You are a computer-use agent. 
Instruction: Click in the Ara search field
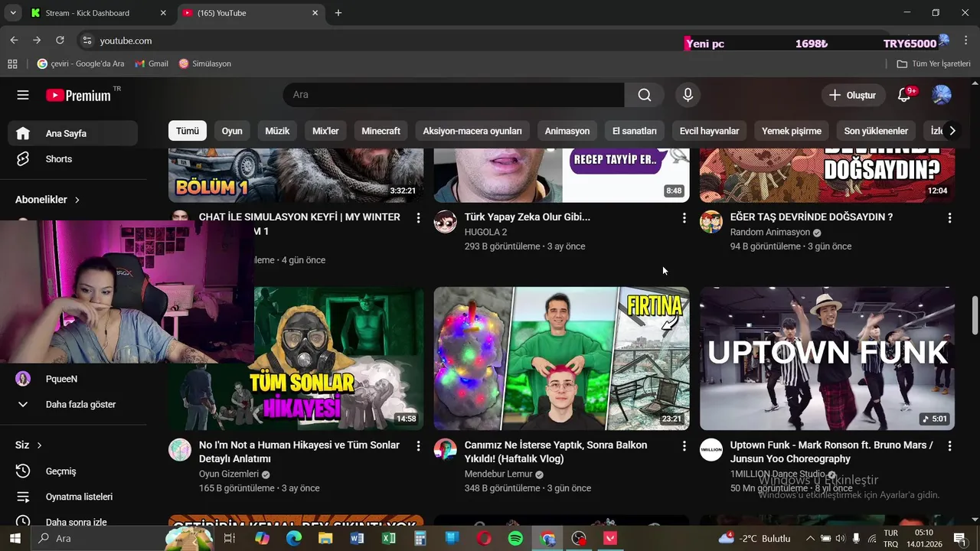tap(454, 95)
